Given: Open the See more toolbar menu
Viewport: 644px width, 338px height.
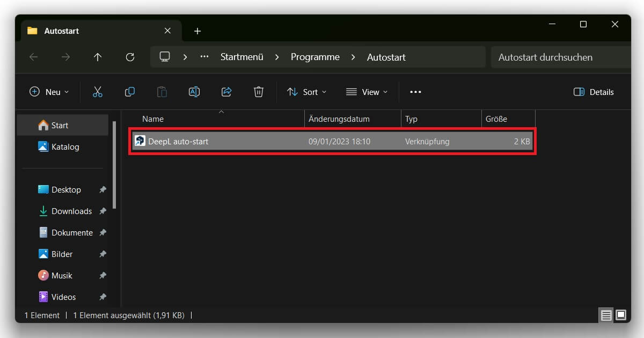Looking at the screenshot, I should [x=415, y=92].
